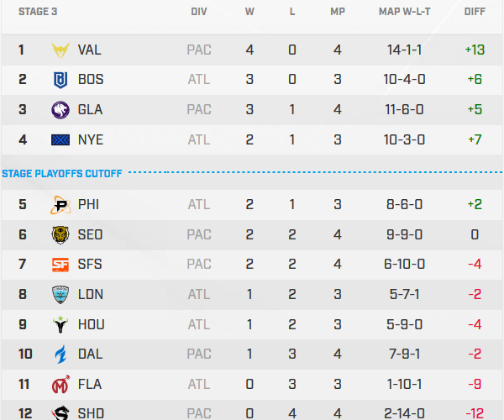Screen dimensions: 504x420
Task: Sort standings by the W column header
Action: coord(249,13)
